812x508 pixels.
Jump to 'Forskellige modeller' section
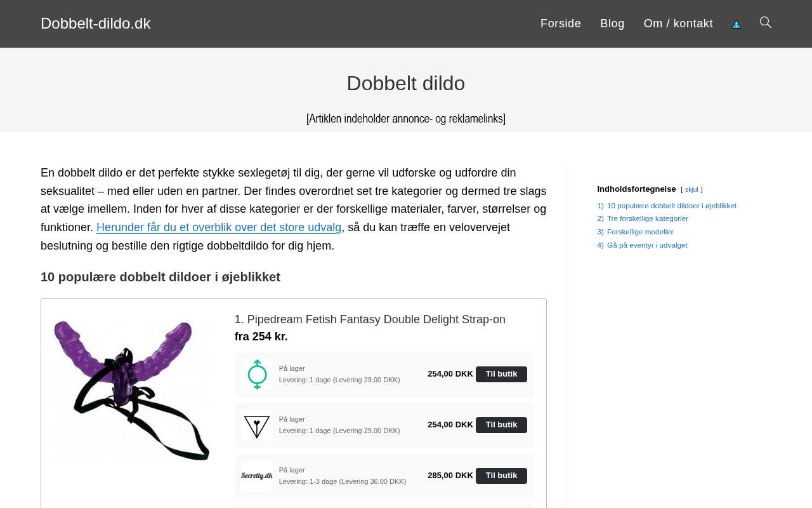(640, 232)
